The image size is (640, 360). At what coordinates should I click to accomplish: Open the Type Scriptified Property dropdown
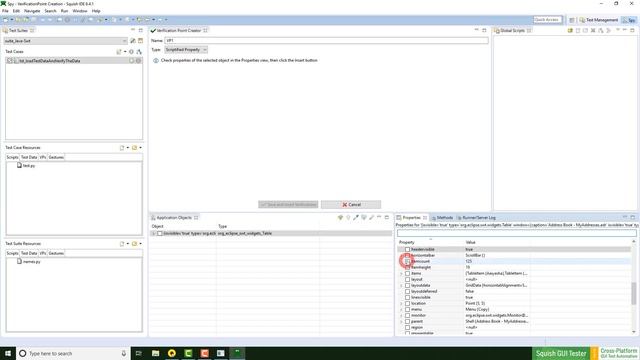coord(186,50)
